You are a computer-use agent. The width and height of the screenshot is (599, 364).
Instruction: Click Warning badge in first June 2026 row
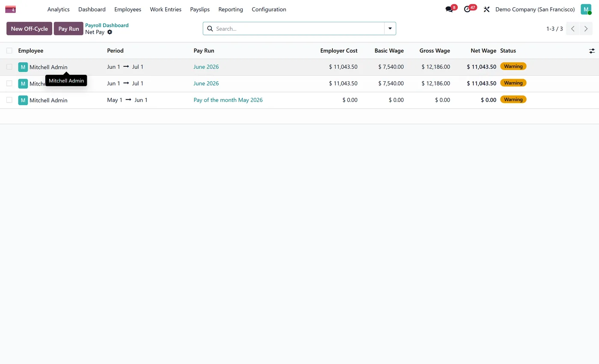pos(513,66)
